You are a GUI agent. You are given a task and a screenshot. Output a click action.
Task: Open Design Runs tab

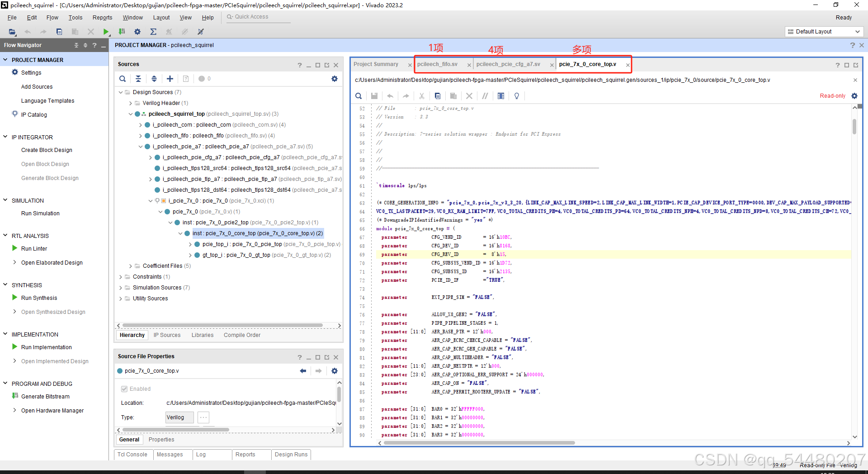pos(291,455)
